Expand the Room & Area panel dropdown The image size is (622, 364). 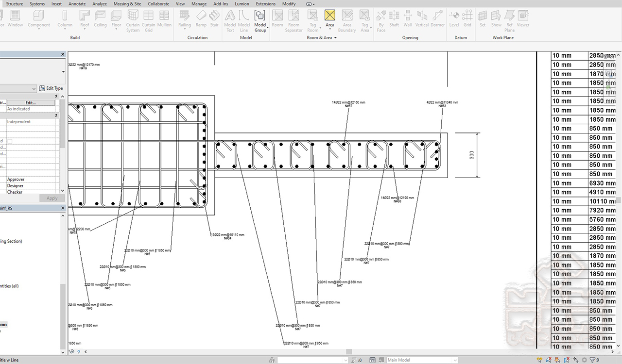click(335, 37)
